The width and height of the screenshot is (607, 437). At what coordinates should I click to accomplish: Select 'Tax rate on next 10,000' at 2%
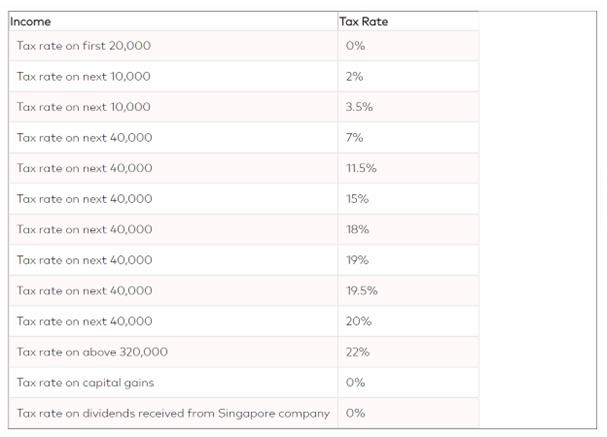click(x=84, y=76)
